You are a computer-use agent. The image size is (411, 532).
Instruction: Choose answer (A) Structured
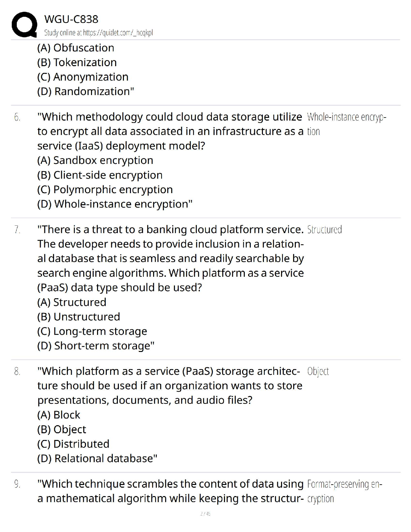pyautogui.click(x=72, y=302)
